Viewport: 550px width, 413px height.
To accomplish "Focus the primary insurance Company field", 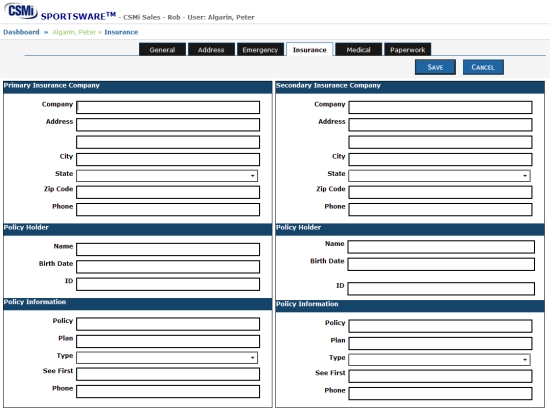I will pos(168,107).
